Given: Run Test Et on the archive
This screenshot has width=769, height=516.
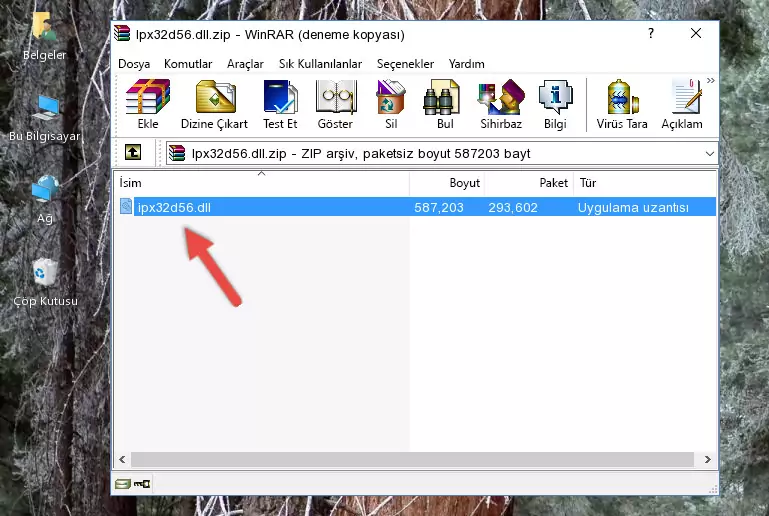Looking at the screenshot, I should [280, 104].
